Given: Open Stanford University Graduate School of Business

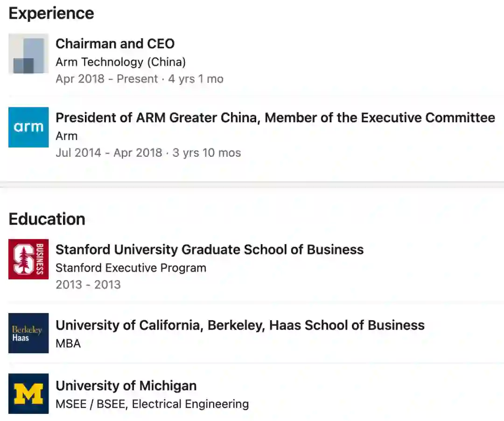Looking at the screenshot, I should coord(210,250).
